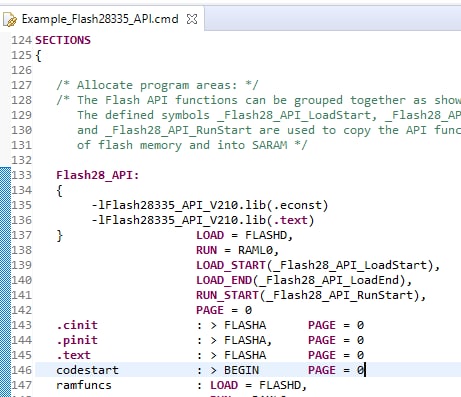The width and height of the screenshot is (461, 397).
Task: Click the 'Allocate program areas' comment
Action: coord(157,85)
